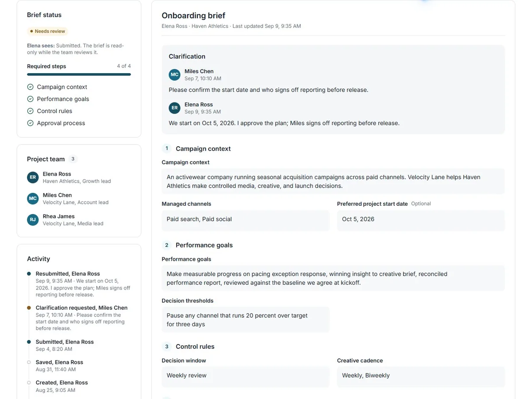Screen dimensions: 532x399
Task: Click the Activity heading
Action: click(x=39, y=259)
